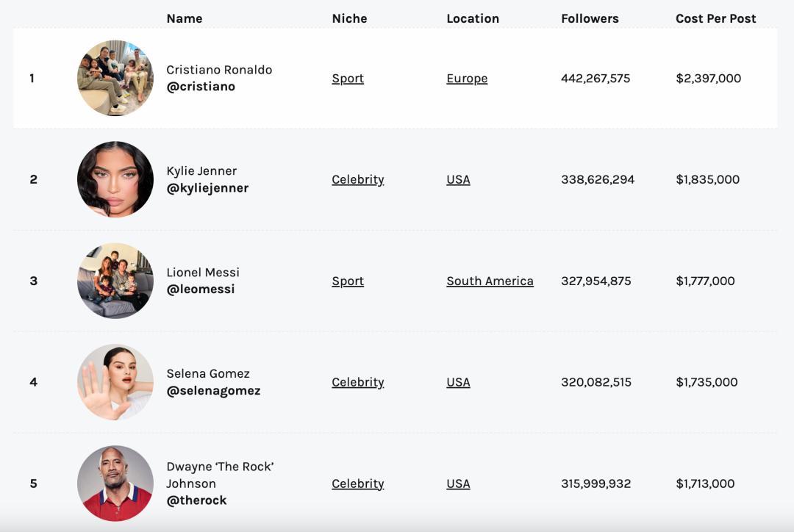Image resolution: width=794 pixels, height=532 pixels.
Task: Open Lionel Messi's avatar image
Action: (115, 281)
